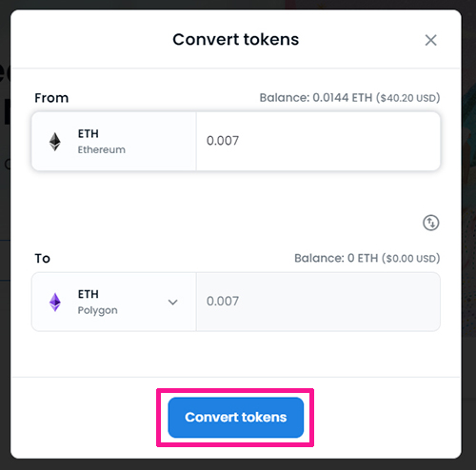Click the black Ethereum diamond logo

click(x=55, y=142)
